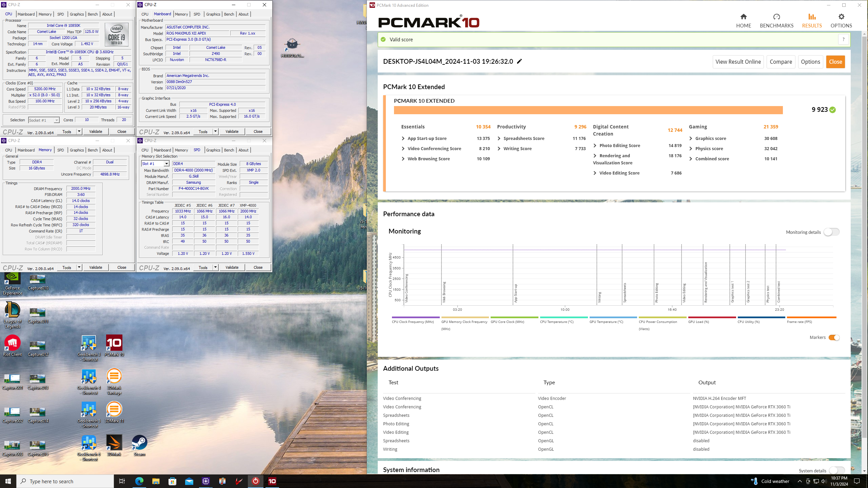Click View Result Online button
Screen dimensions: 868x488
pyautogui.click(x=738, y=62)
